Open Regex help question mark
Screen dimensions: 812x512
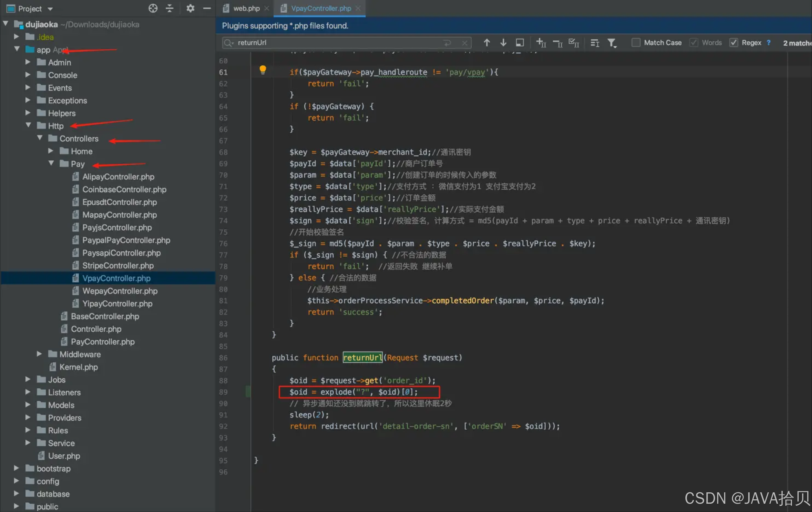pos(769,43)
